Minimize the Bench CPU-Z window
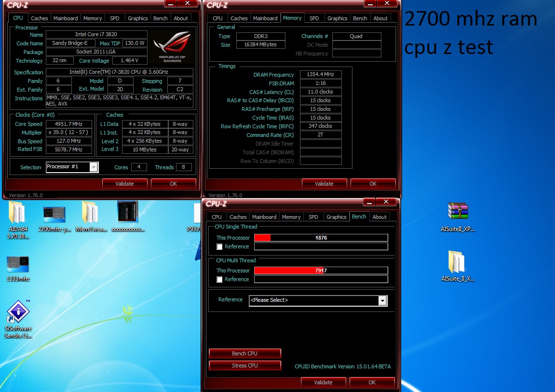 click(369, 202)
